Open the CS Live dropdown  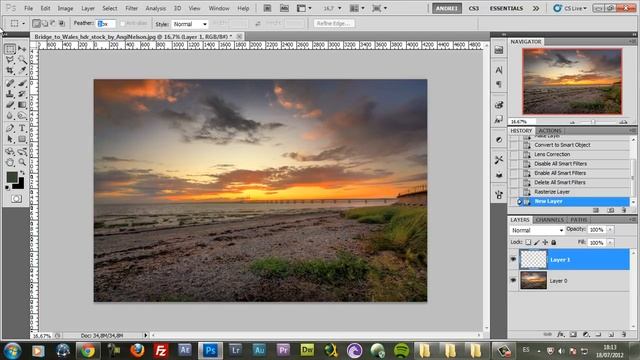tap(570, 8)
